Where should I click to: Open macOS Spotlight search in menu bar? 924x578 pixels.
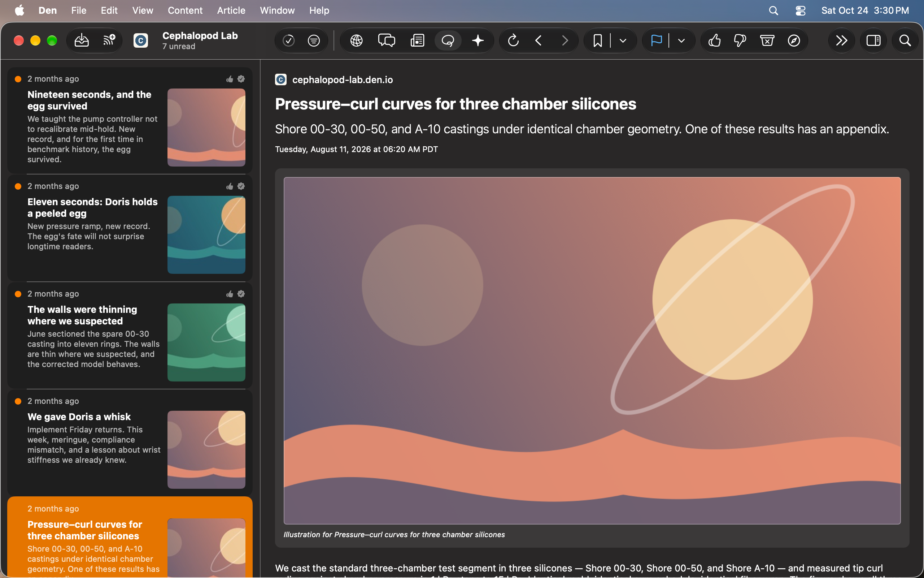[x=773, y=10]
